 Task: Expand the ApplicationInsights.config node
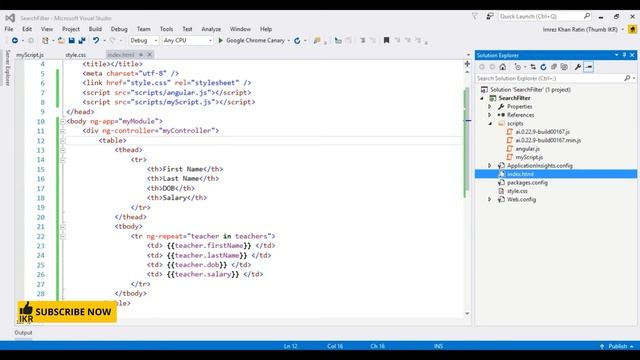point(490,166)
